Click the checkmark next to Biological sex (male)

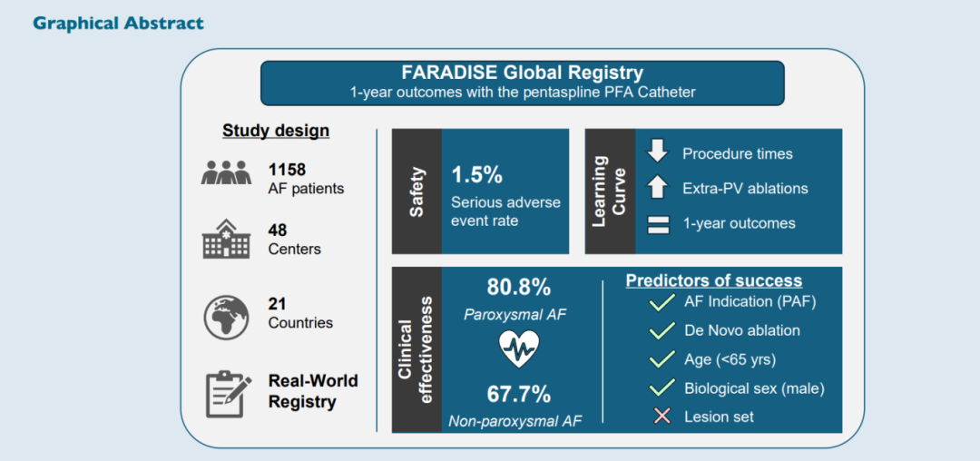(x=662, y=388)
